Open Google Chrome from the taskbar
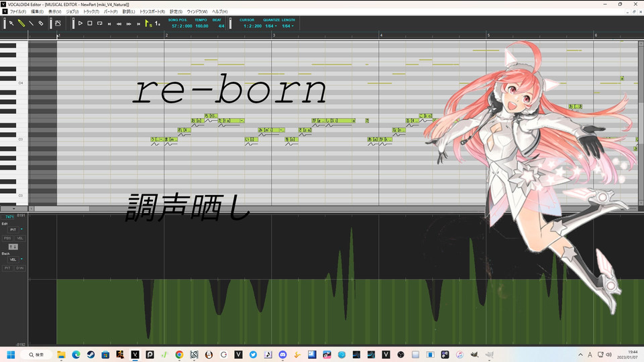The width and height of the screenshot is (644, 362). pos(179,355)
